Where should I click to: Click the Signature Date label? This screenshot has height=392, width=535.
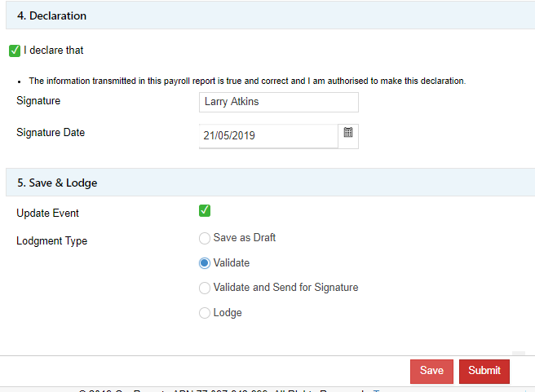point(51,132)
